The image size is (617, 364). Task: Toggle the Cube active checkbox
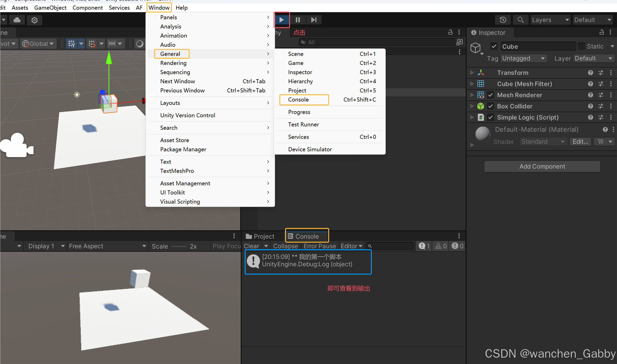coord(494,46)
